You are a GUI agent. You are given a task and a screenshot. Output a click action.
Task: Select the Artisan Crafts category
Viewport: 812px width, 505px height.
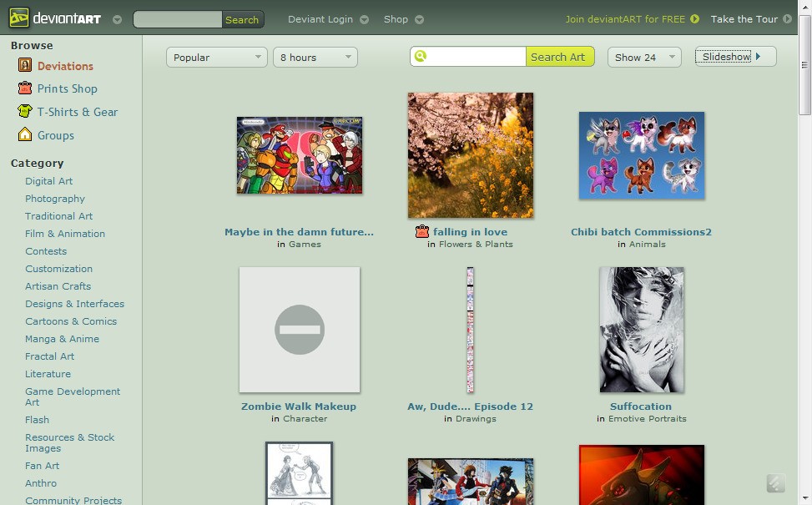58,286
